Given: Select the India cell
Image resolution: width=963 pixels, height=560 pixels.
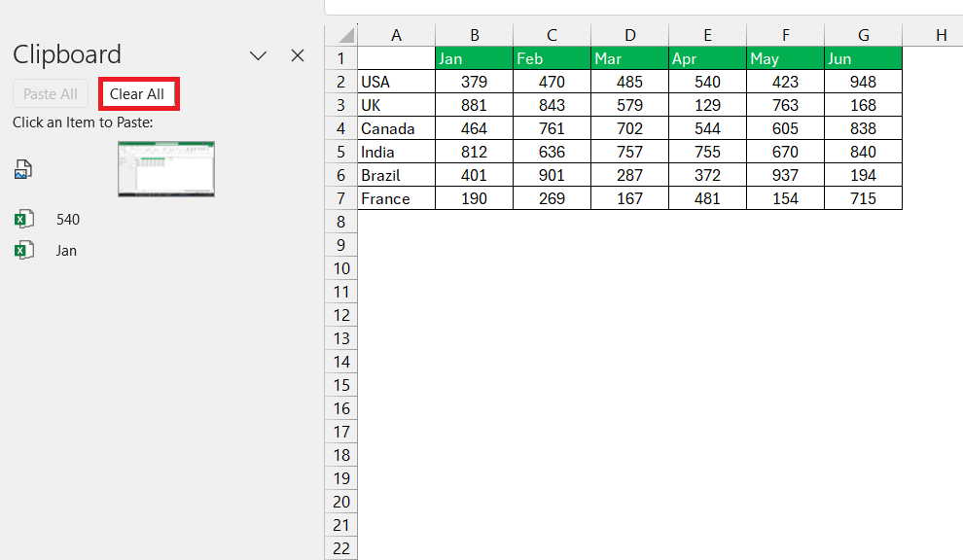Looking at the screenshot, I should pyautogui.click(x=396, y=152).
